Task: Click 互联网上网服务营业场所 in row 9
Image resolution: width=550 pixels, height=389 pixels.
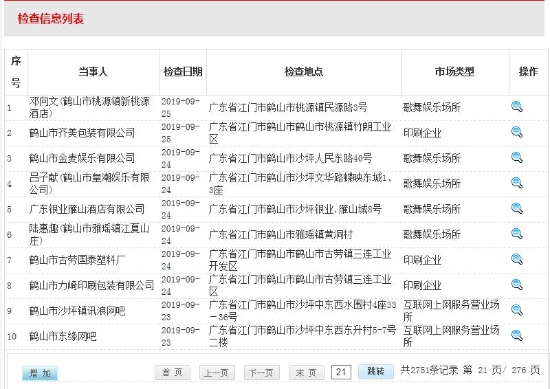Action: (x=451, y=311)
